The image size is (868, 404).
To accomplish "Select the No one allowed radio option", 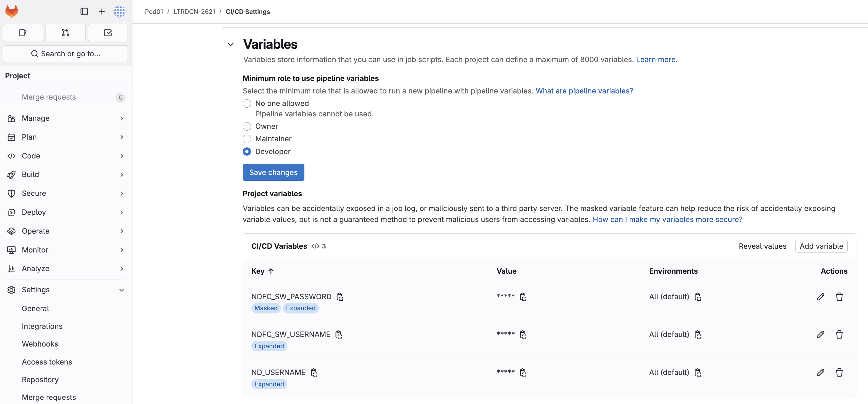I will [x=247, y=104].
